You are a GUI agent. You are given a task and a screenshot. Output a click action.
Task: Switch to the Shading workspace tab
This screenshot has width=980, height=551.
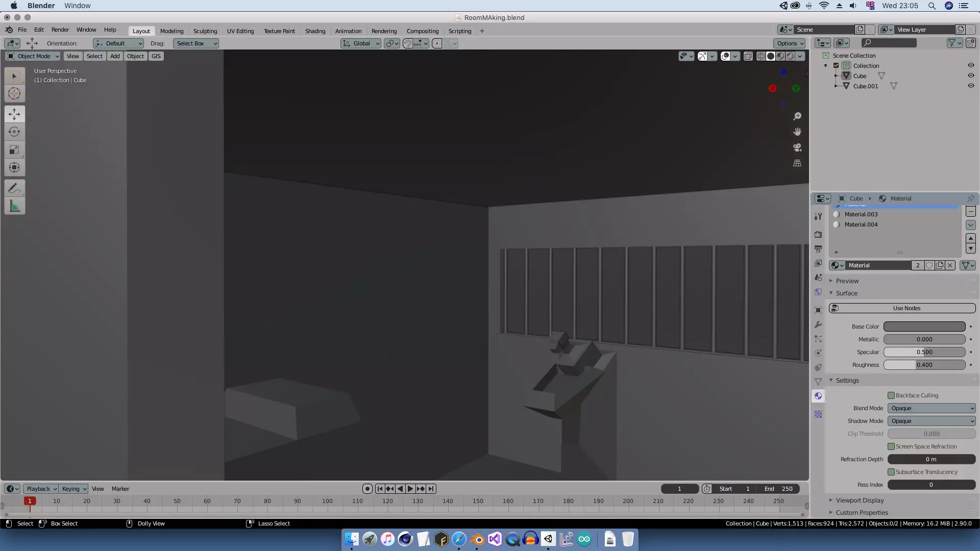click(x=315, y=31)
